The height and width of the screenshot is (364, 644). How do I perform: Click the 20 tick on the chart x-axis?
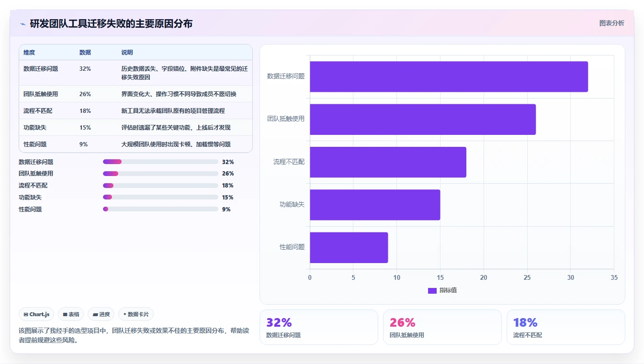[484, 277]
